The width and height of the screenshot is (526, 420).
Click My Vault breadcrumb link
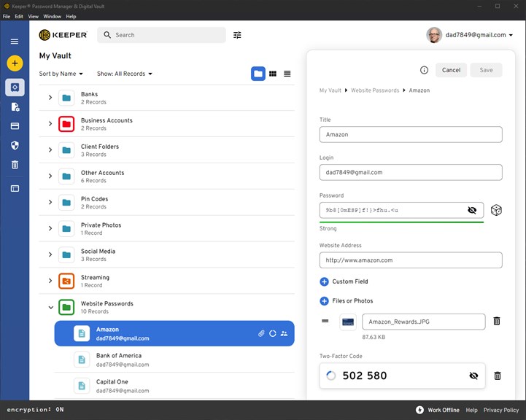(x=330, y=90)
